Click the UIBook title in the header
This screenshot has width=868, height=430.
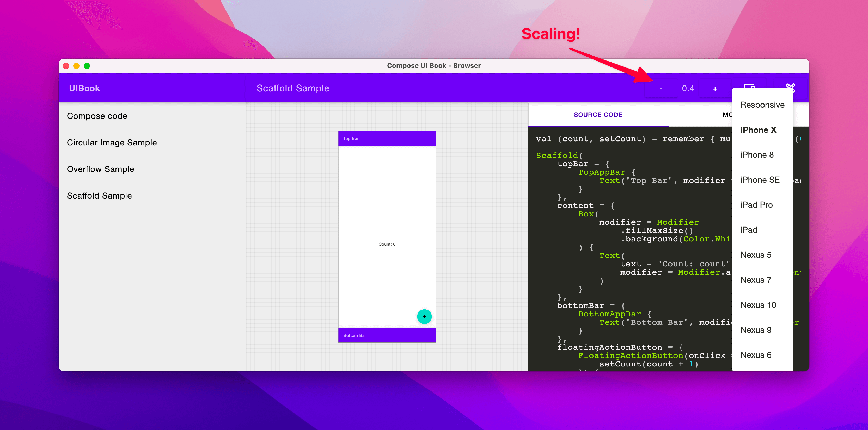tap(84, 88)
